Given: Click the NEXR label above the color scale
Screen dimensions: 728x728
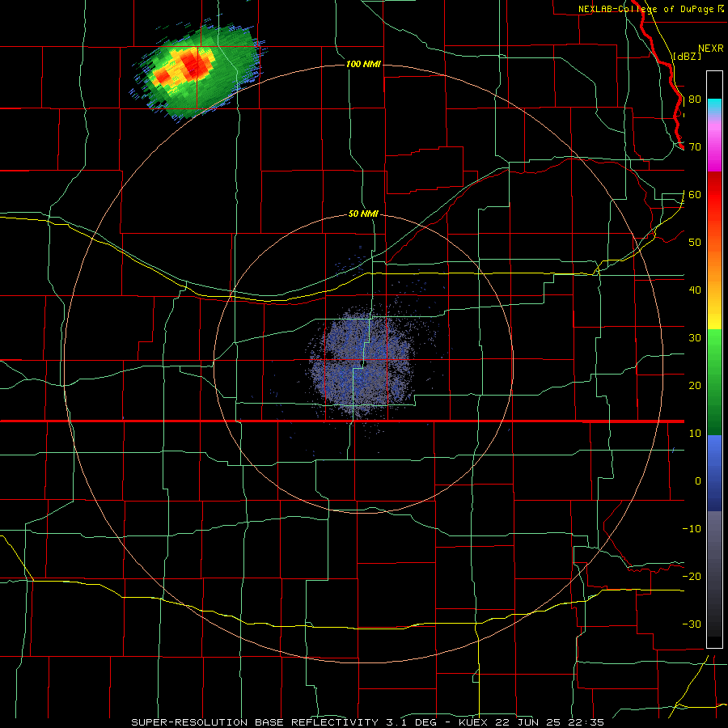Looking at the screenshot, I should [711, 49].
